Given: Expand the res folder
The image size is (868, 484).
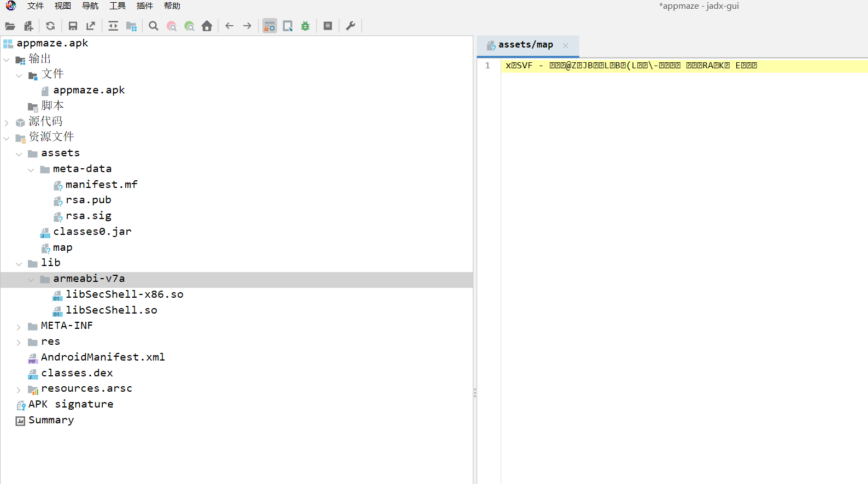Looking at the screenshot, I should coord(19,343).
